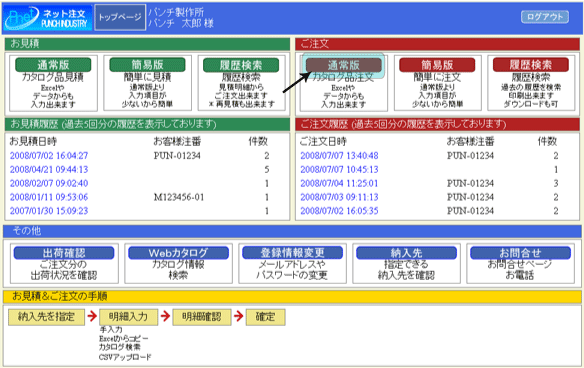Select red 簡易版 simple order button
This screenshot has width=584, height=368.
(437, 65)
